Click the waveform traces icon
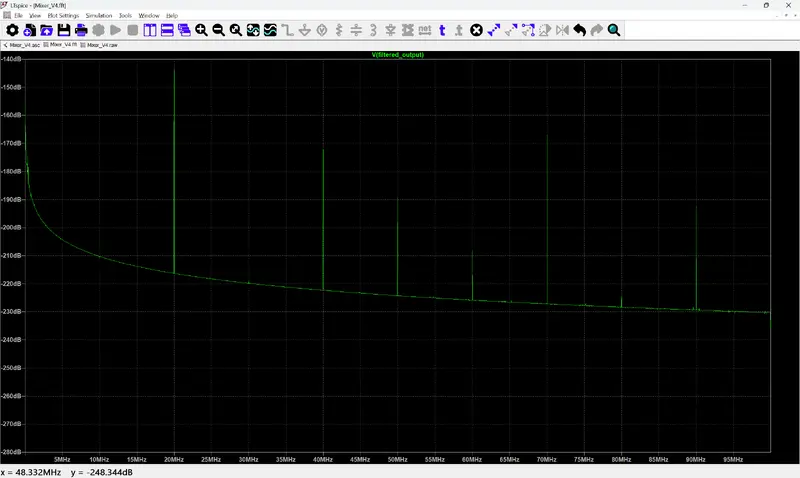This screenshot has width=800, height=478. 270,30
